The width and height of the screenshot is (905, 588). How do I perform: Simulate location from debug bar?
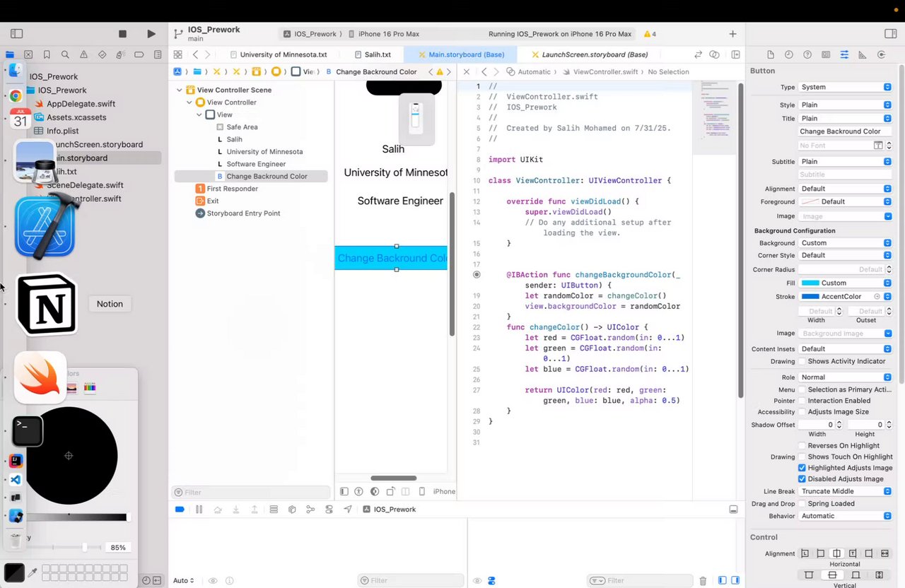[x=348, y=510]
